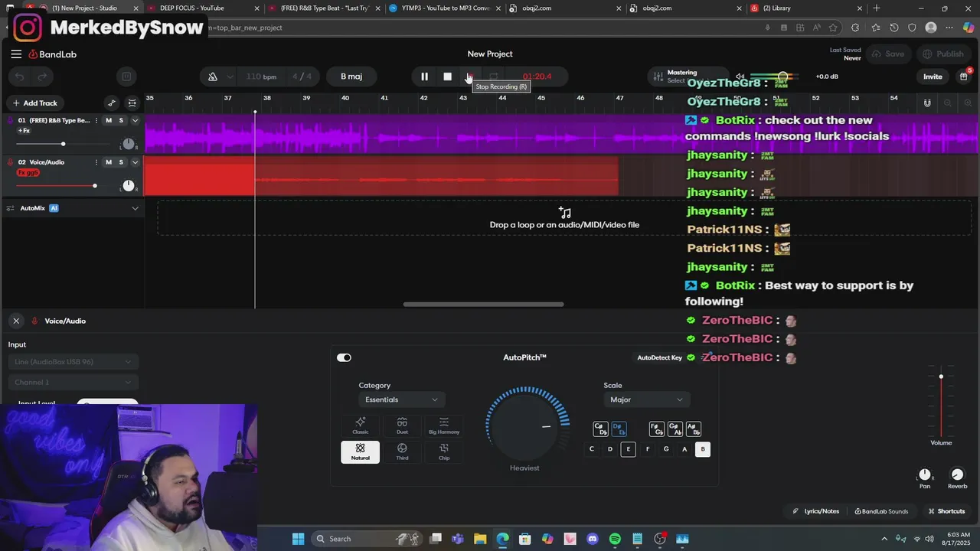Open Spotify from the taskbar
This screenshot has height=551, width=980.
[615, 539]
